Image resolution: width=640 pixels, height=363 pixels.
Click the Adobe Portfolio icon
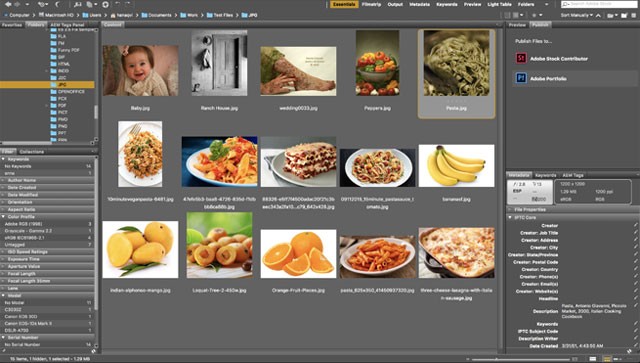(521, 78)
